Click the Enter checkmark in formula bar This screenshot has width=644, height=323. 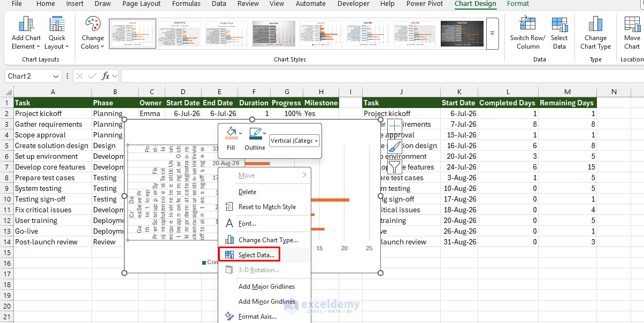93,76
